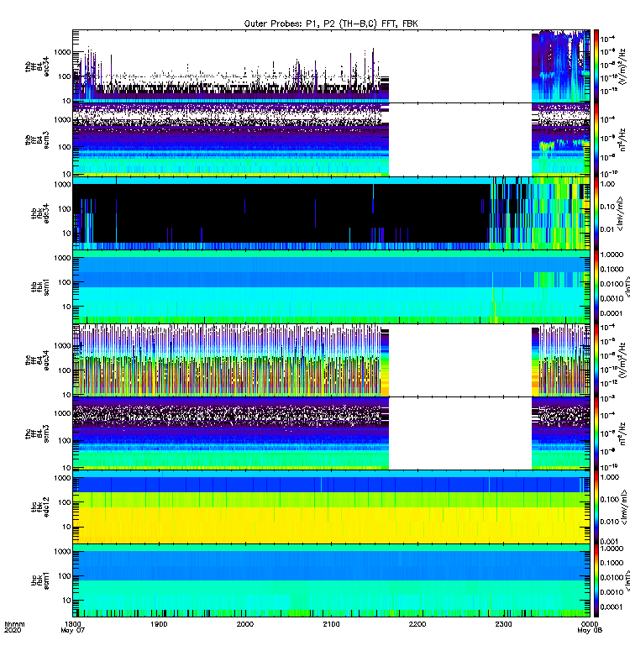Click the (V/m)²/Hz unit label beside thc eac34
This screenshot has height=672, width=630.
click(x=622, y=360)
